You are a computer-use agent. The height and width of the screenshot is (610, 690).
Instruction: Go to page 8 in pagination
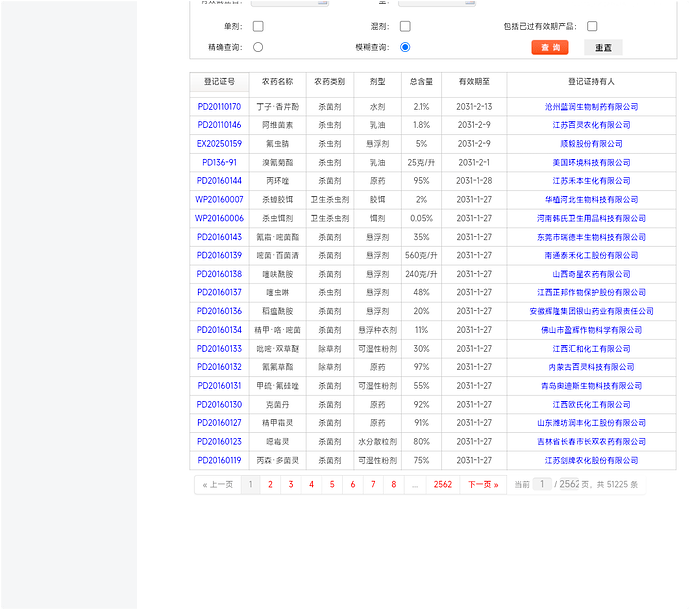pyautogui.click(x=393, y=485)
